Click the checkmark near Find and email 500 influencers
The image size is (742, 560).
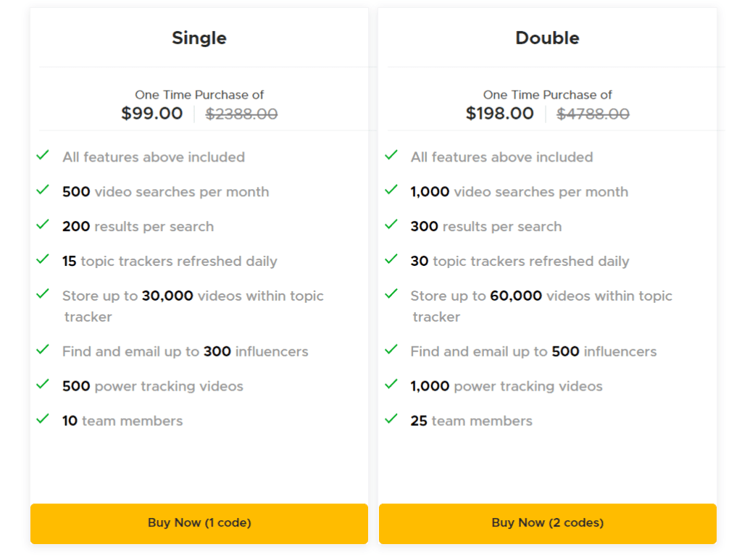(x=391, y=350)
